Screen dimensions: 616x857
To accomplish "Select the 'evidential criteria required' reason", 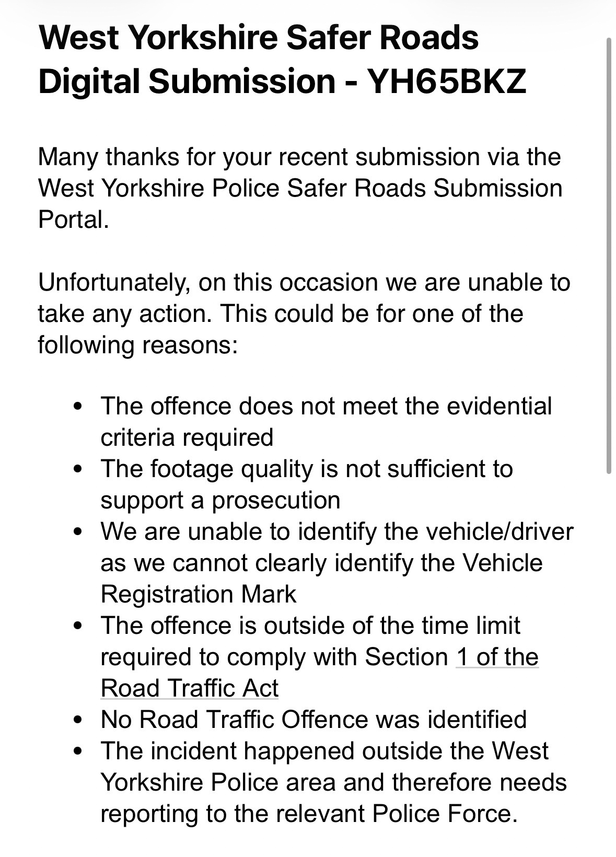I will coord(326,406).
